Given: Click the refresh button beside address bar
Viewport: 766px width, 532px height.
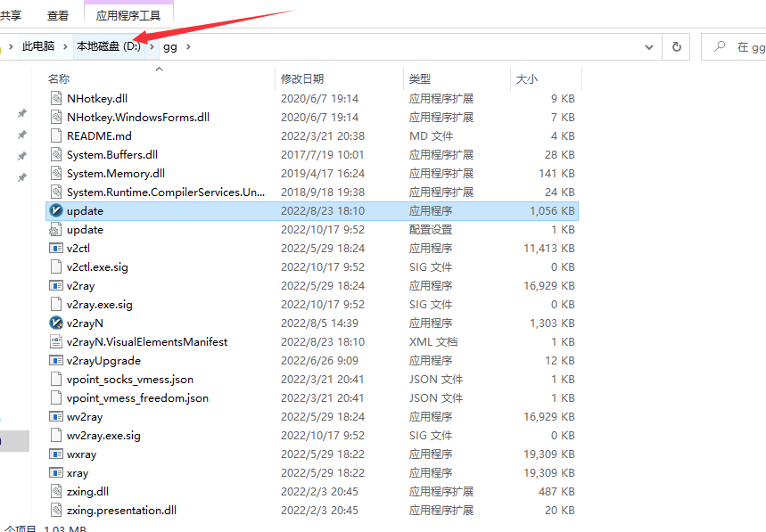Looking at the screenshot, I should [x=676, y=47].
